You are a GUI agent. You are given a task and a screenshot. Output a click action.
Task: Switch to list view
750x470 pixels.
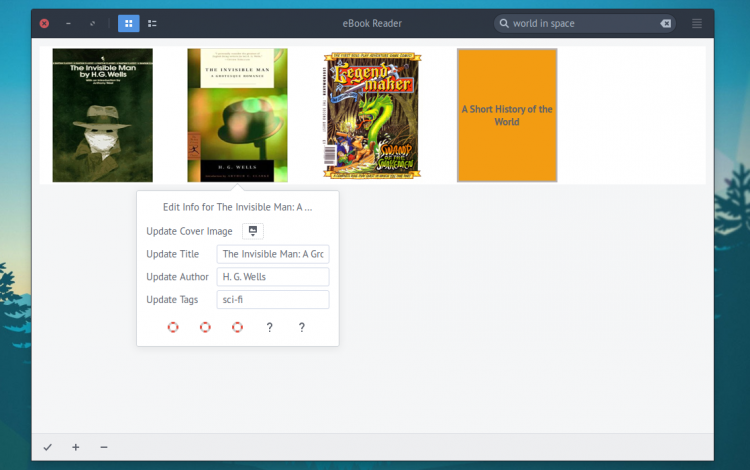tap(152, 23)
